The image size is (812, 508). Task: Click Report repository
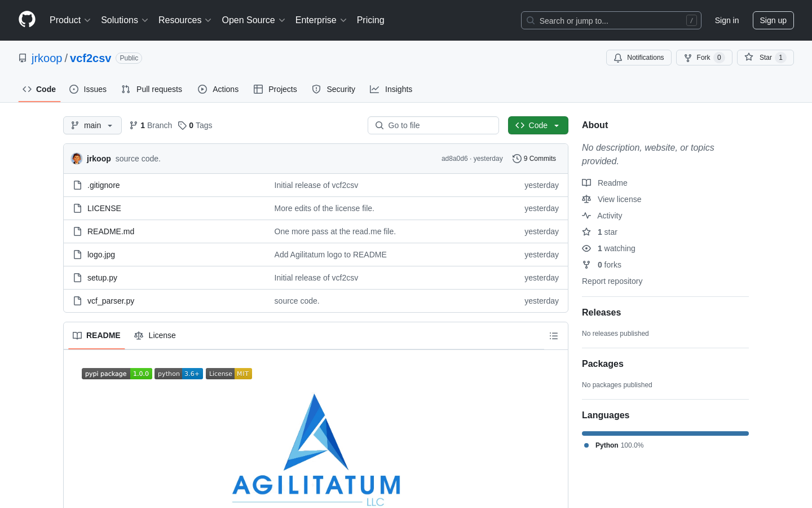[612, 281]
